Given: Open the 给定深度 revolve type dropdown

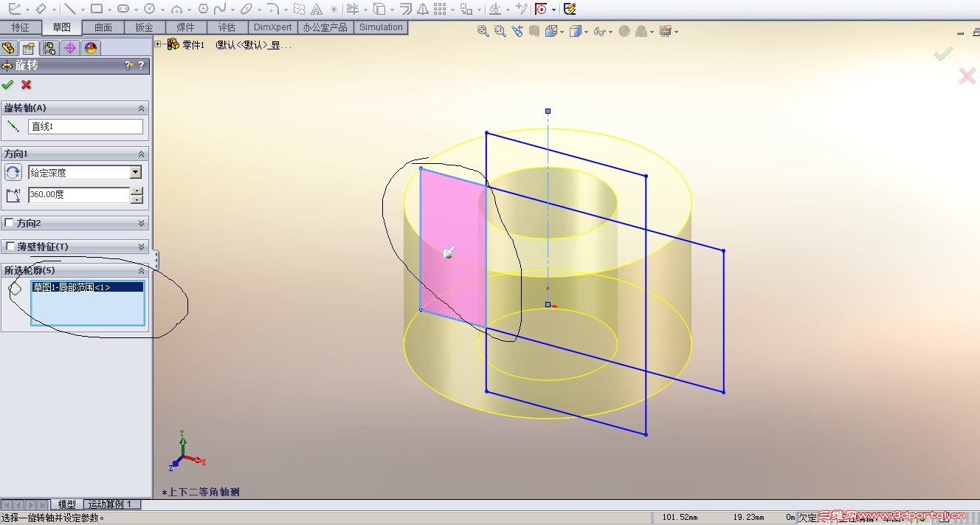Looking at the screenshot, I should point(135,172).
